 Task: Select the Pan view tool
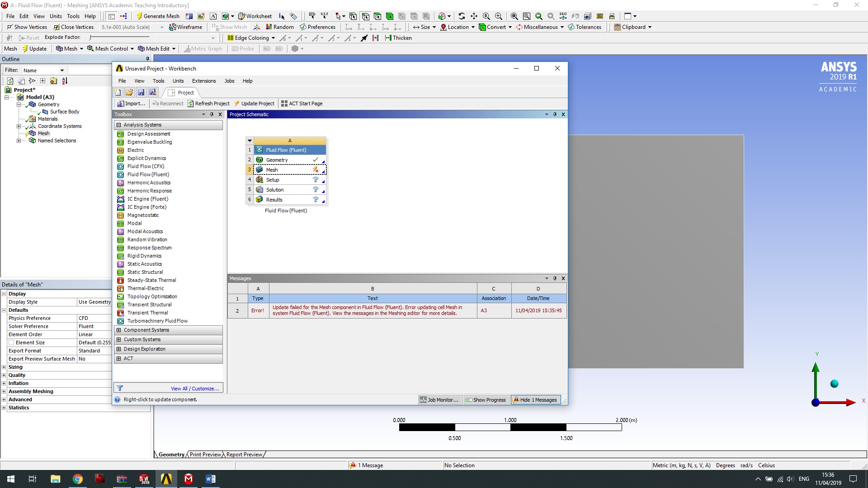(x=474, y=16)
